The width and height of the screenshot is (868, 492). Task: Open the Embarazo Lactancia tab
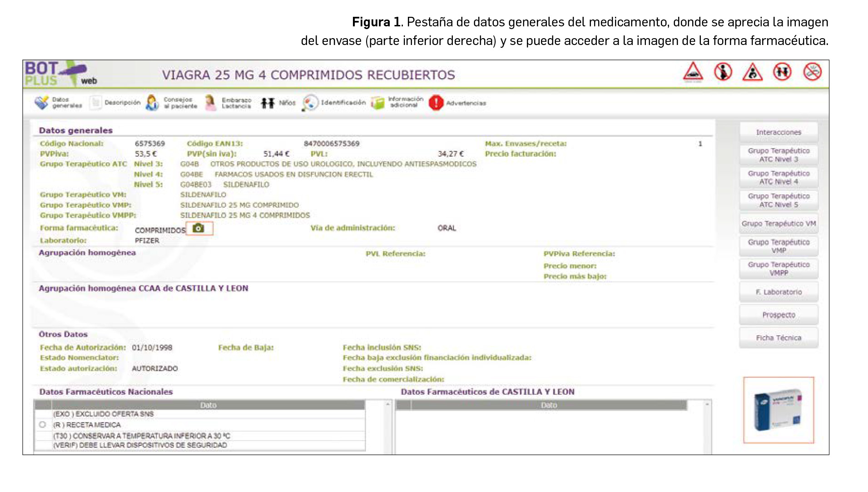coord(228,103)
